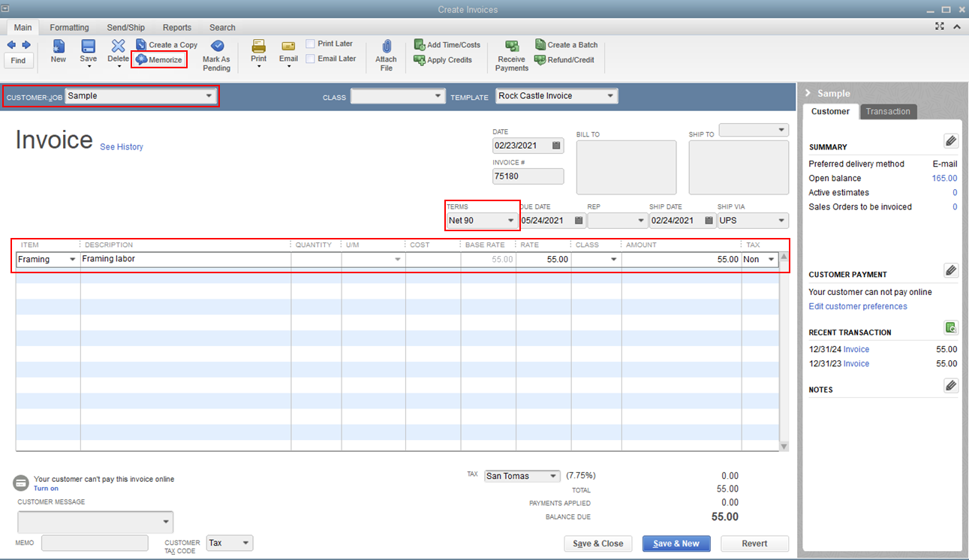Image resolution: width=969 pixels, height=560 pixels.
Task: Click the Save & New button
Action: (x=676, y=543)
